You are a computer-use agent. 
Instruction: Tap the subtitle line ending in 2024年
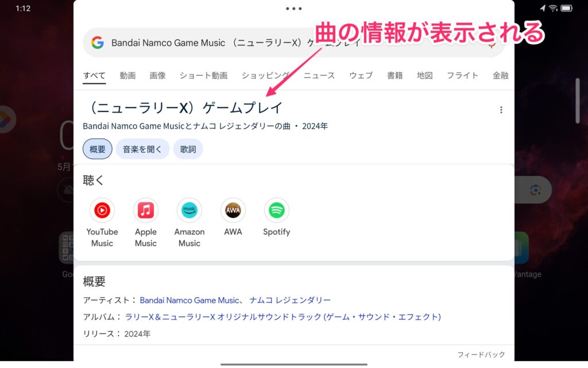[x=205, y=126]
